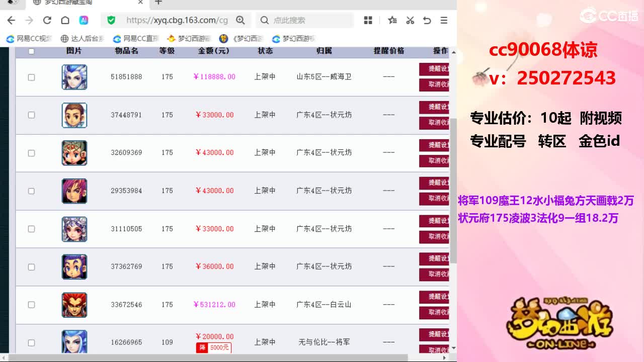
Task: Check the box for item 51851888
Action: [x=31, y=77]
